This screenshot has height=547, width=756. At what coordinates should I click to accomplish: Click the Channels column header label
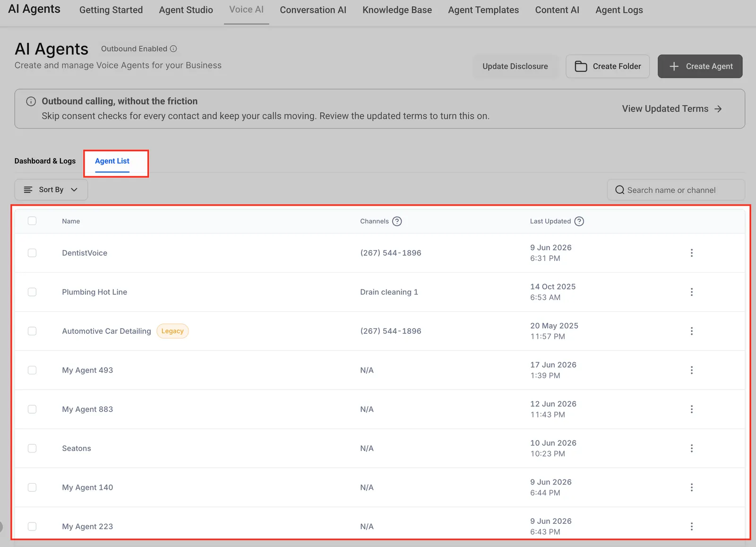tap(374, 221)
